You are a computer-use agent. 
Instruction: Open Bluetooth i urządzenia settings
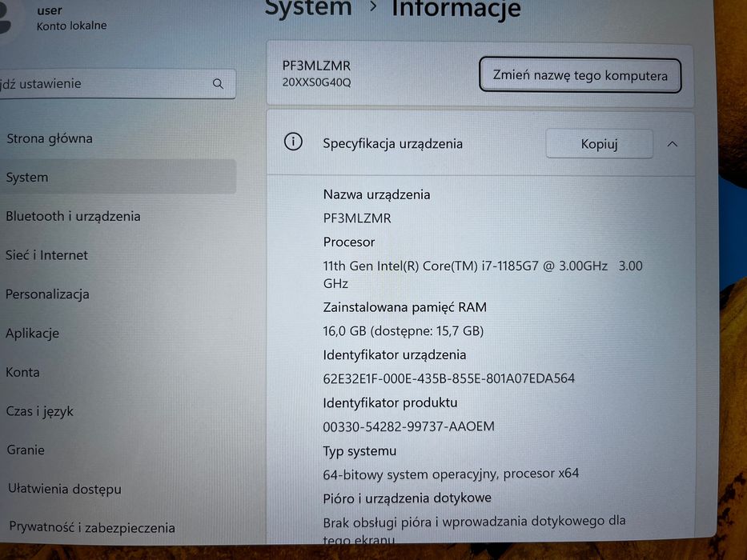coord(73,216)
